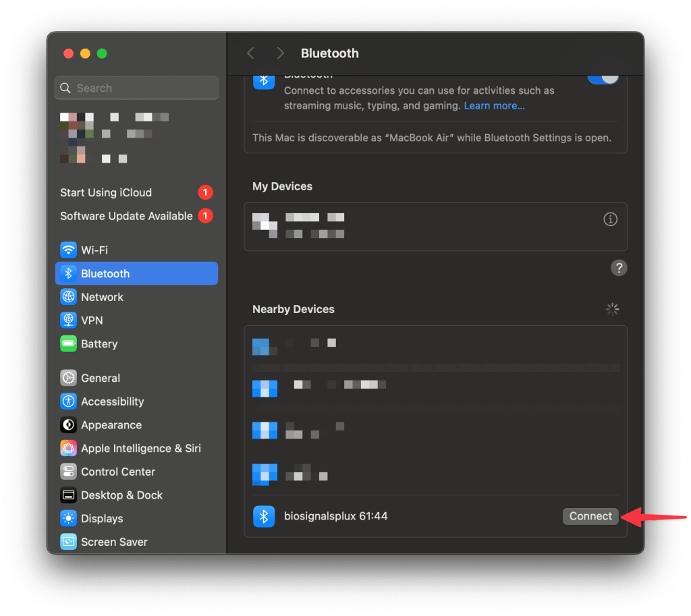Click the Accessibility icon
The width and height of the screenshot is (691, 616).
pyautogui.click(x=68, y=401)
